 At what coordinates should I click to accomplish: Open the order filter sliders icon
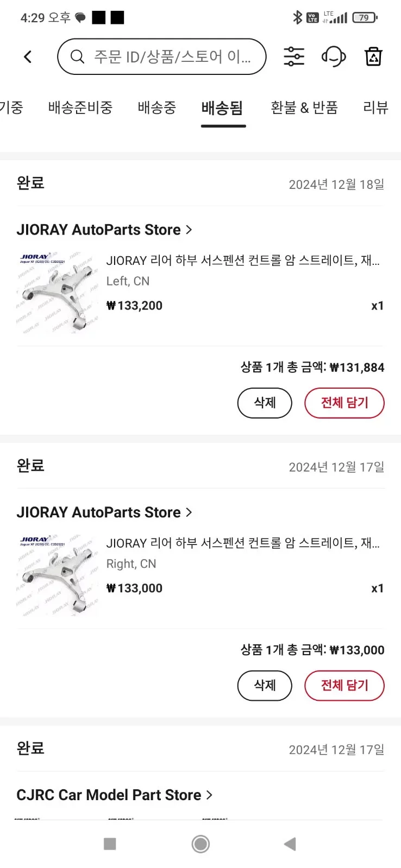point(294,56)
